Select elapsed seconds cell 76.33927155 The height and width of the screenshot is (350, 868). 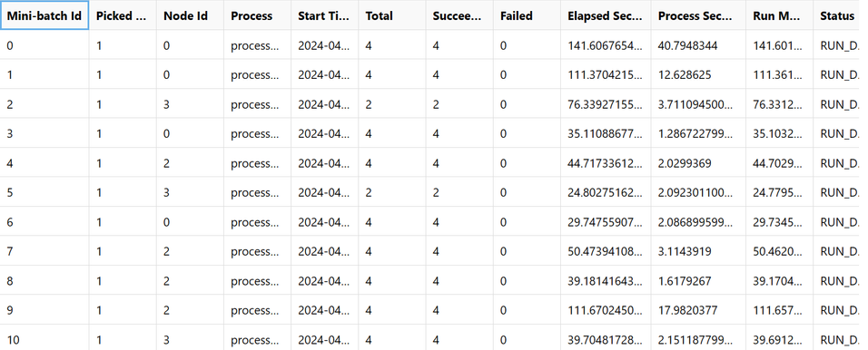pyautogui.click(x=606, y=104)
